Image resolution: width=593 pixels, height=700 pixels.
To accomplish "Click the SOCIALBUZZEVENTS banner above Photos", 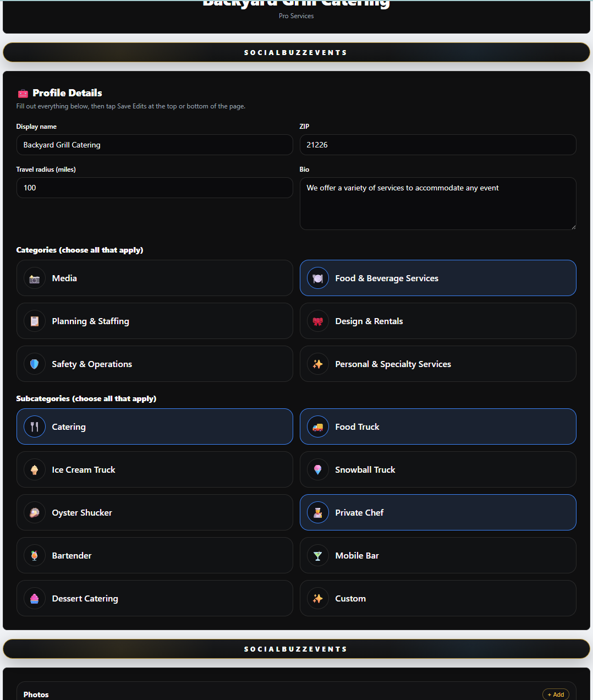I will (x=296, y=649).
